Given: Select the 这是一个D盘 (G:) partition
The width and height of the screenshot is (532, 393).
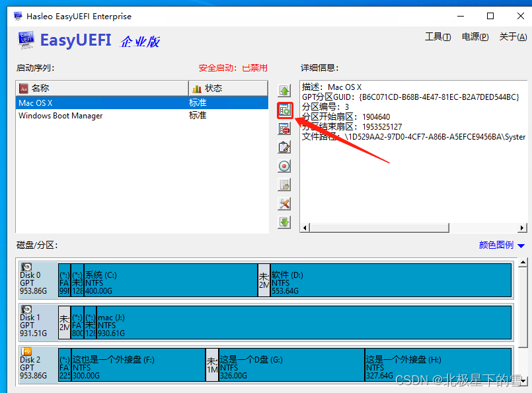Looking at the screenshot, I should click(x=292, y=365).
